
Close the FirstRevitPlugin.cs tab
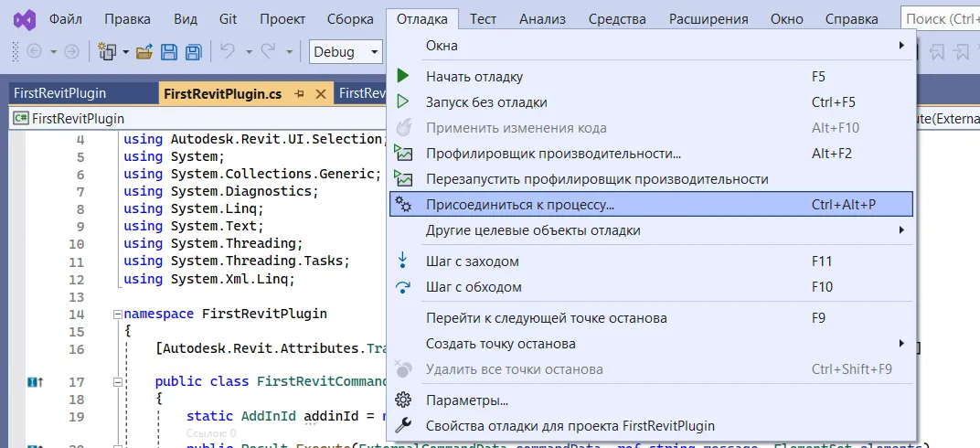click(321, 94)
